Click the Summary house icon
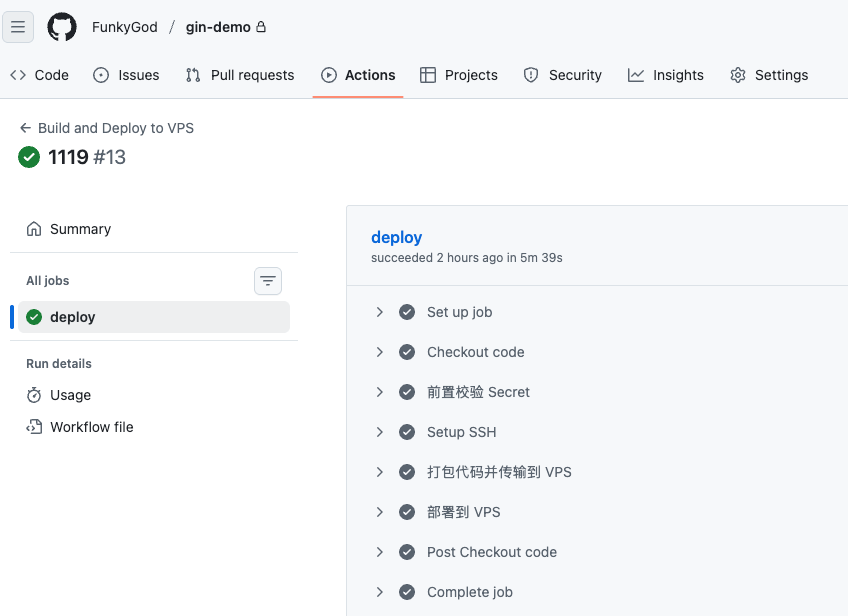 pyautogui.click(x=34, y=229)
